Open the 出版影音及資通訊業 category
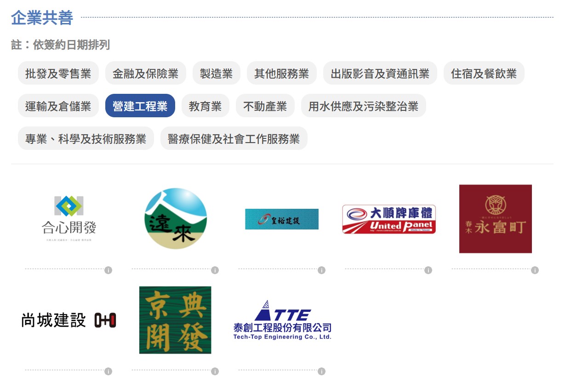The image size is (588, 384). click(x=380, y=73)
